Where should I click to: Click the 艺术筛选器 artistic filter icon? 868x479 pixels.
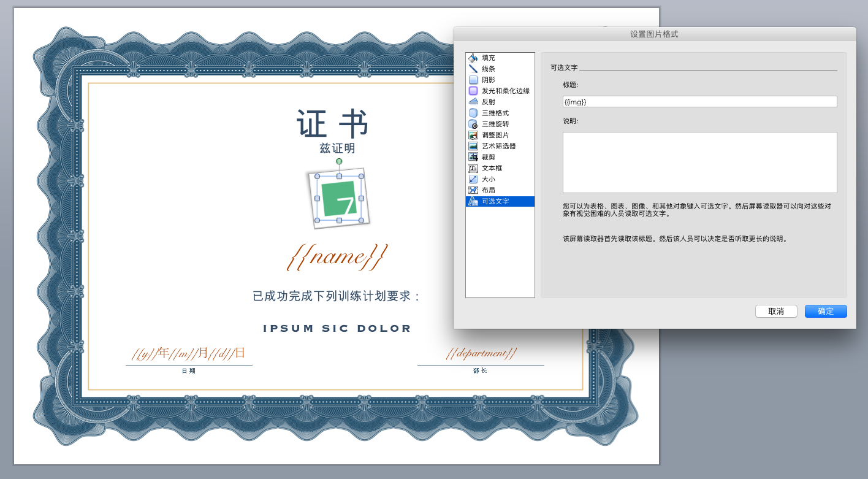tap(473, 146)
